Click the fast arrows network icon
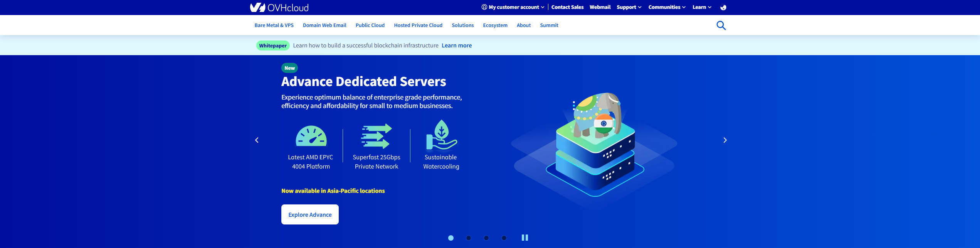This screenshot has height=248, width=980. click(377, 136)
